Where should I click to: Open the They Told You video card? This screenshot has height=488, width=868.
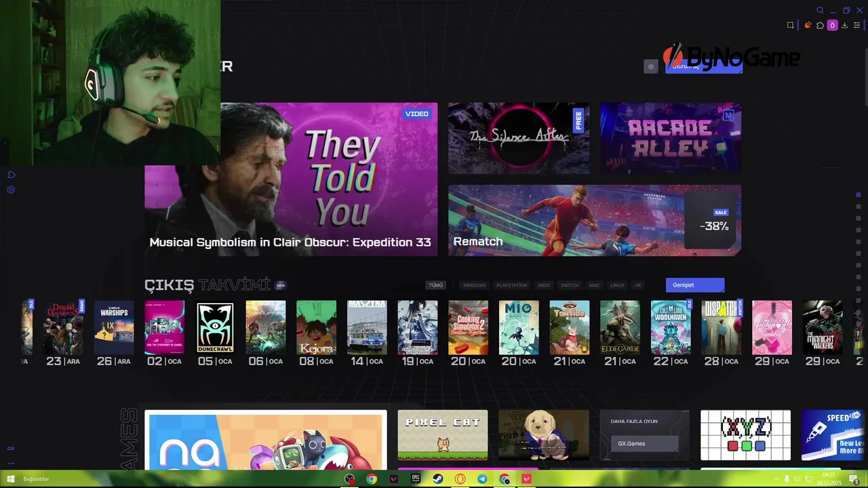(x=291, y=180)
